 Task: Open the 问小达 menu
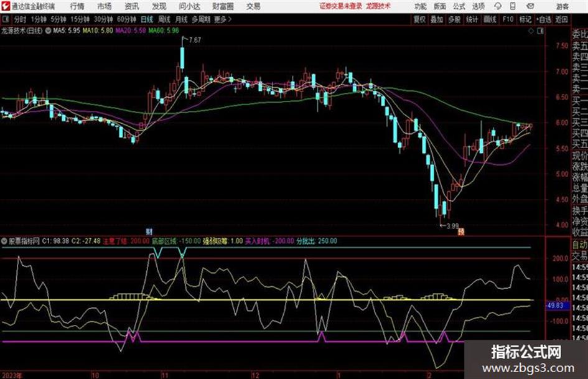[190, 6]
